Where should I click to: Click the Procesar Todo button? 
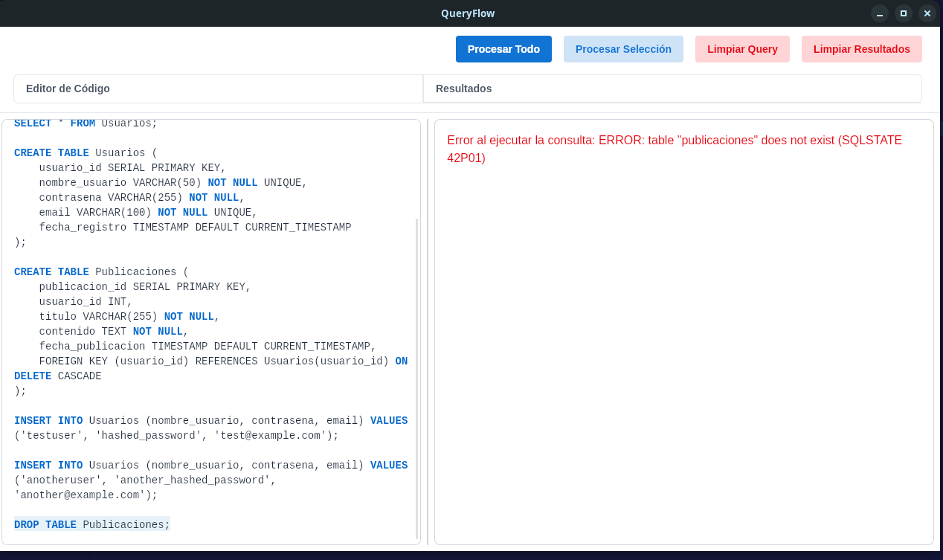(503, 49)
